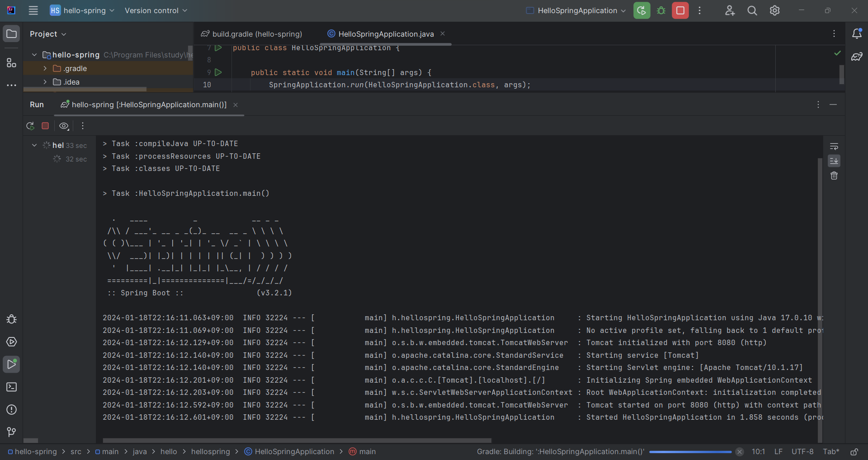
Task: Open Search Everywhere magnifier
Action: pyautogui.click(x=752, y=10)
